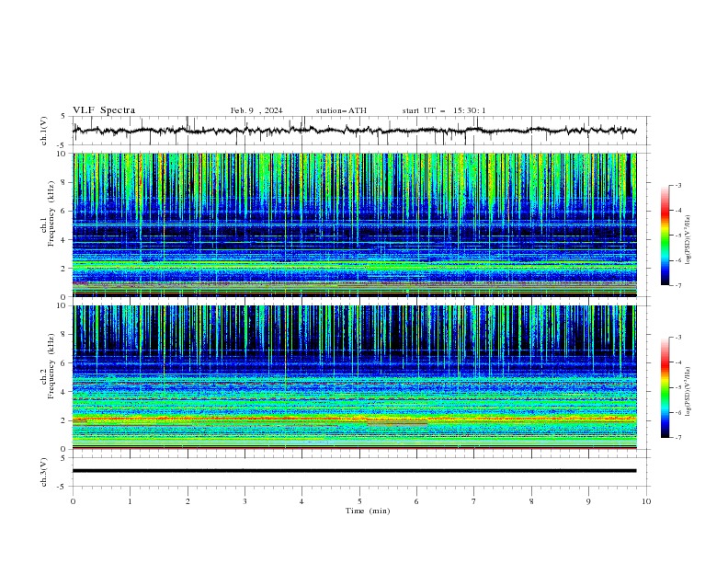Click the time axis tick label '5'

pyautogui.click(x=359, y=501)
